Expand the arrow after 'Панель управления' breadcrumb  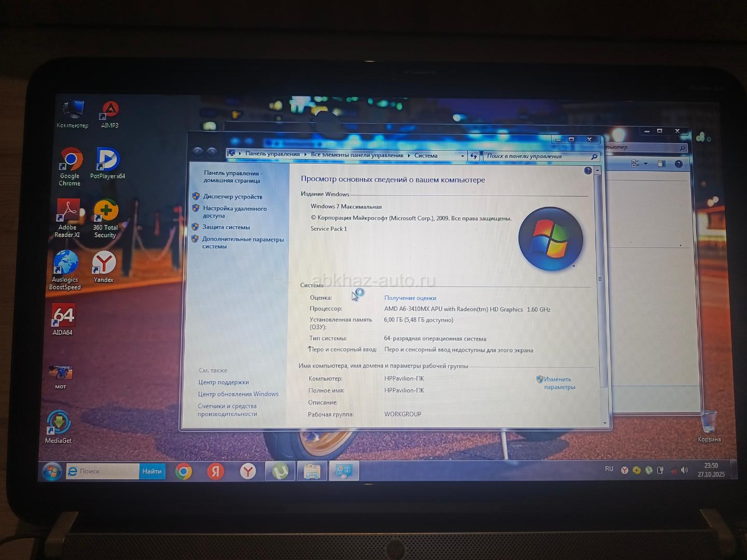(306, 155)
